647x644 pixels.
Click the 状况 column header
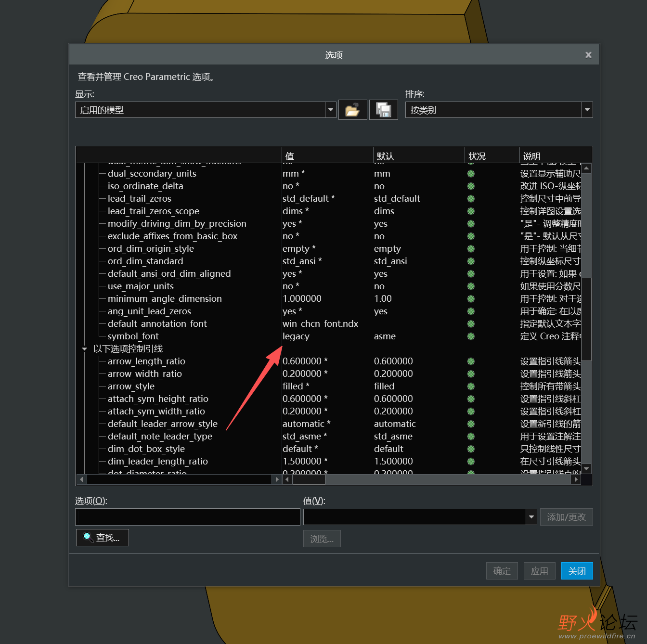tap(492, 156)
